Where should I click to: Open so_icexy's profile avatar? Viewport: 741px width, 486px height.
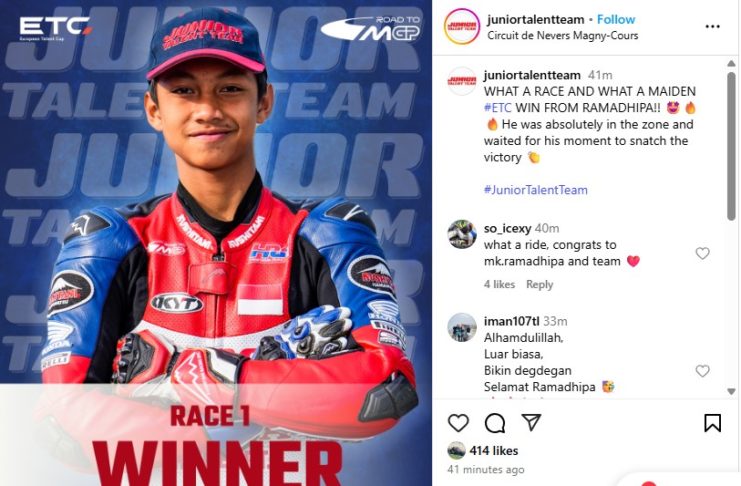(462, 234)
